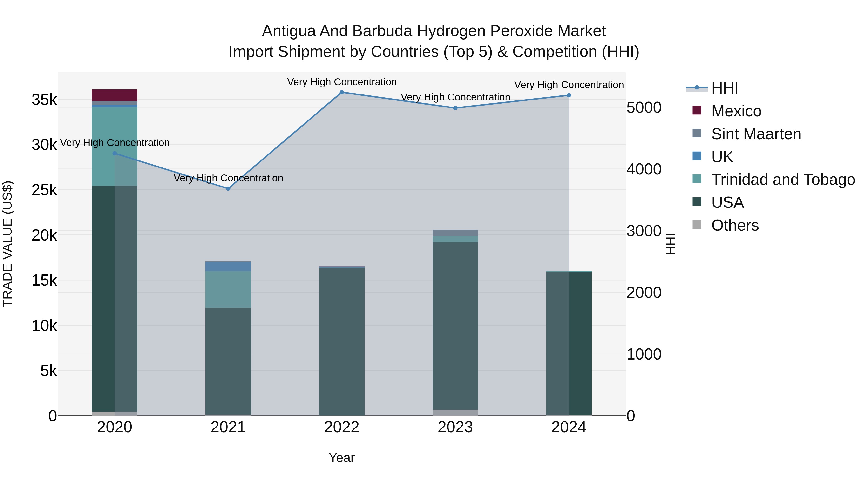Click the 3000 HHI axis tick label

pos(644,231)
